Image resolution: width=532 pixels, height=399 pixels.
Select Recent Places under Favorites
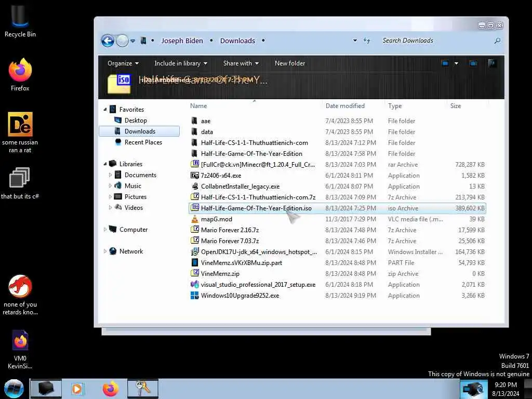143,142
